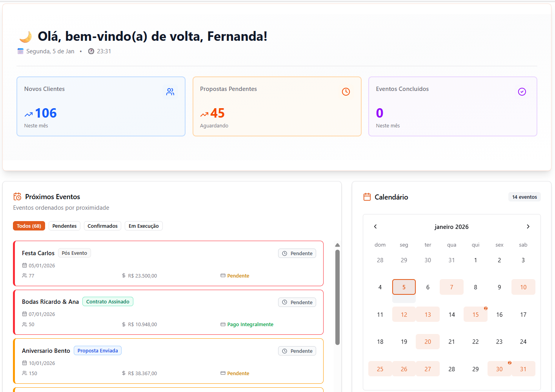The width and height of the screenshot is (555, 392).
Task: Click the moon icon beside the greeting
Action: coord(26,37)
